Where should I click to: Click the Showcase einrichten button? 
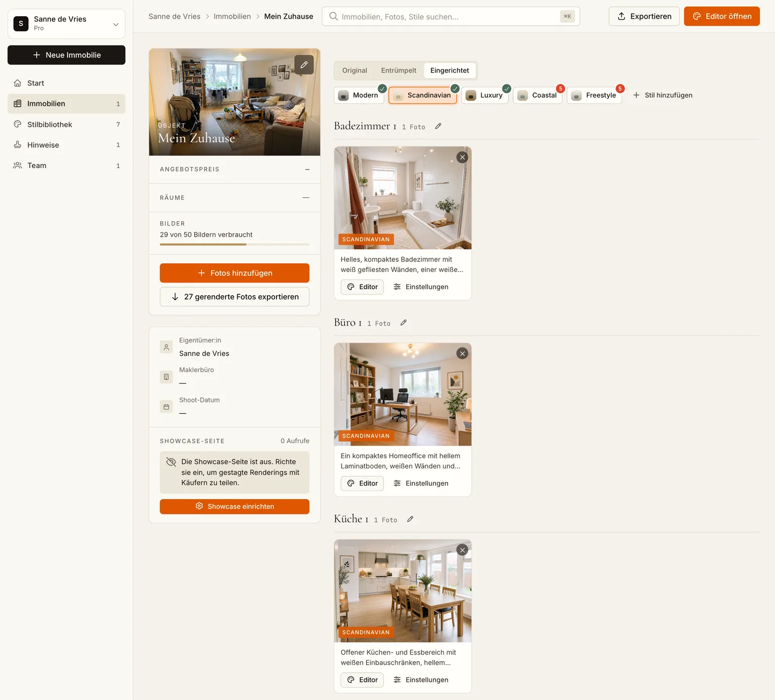pyautogui.click(x=235, y=507)
